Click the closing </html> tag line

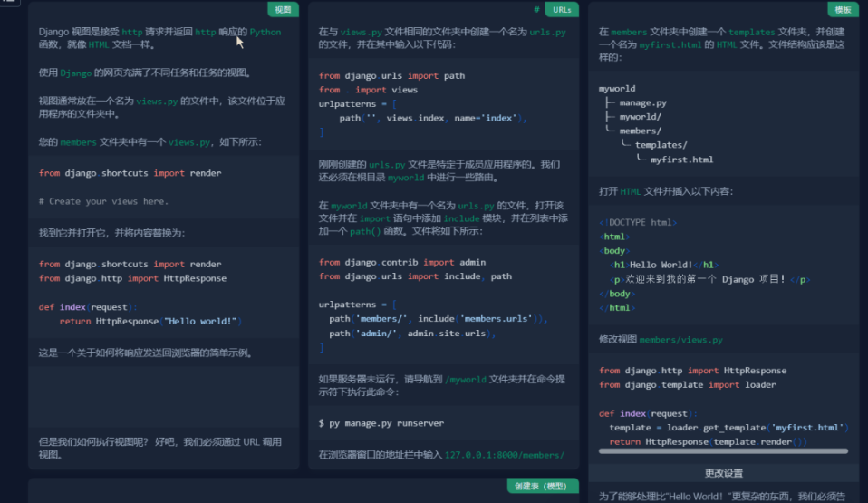pyautogui.click(x=617, y=308)
